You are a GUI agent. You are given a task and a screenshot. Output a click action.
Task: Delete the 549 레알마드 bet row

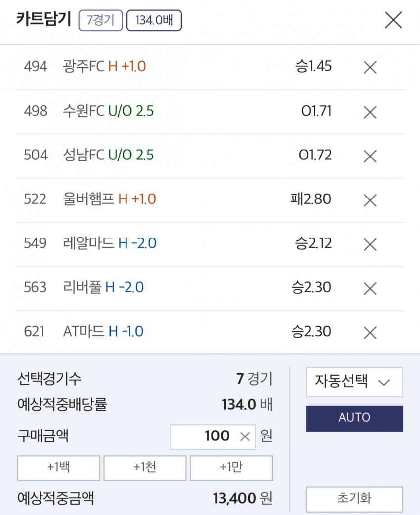click(370, 244)
